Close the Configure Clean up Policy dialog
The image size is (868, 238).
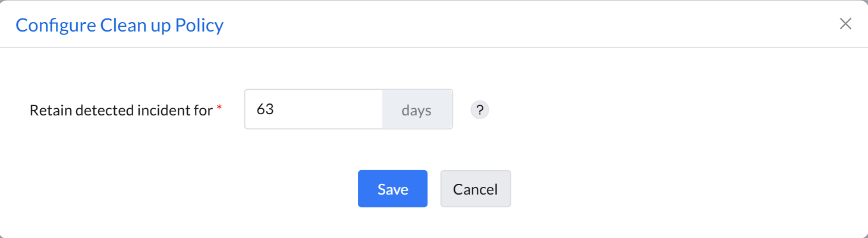[x=845, y=24]
